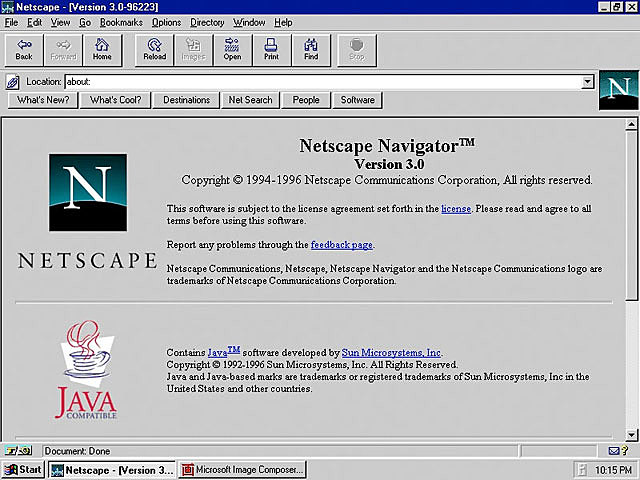Open the Go menu
Image resolution: width=640 pixels, height=480 pixels.
coord(85,22)
